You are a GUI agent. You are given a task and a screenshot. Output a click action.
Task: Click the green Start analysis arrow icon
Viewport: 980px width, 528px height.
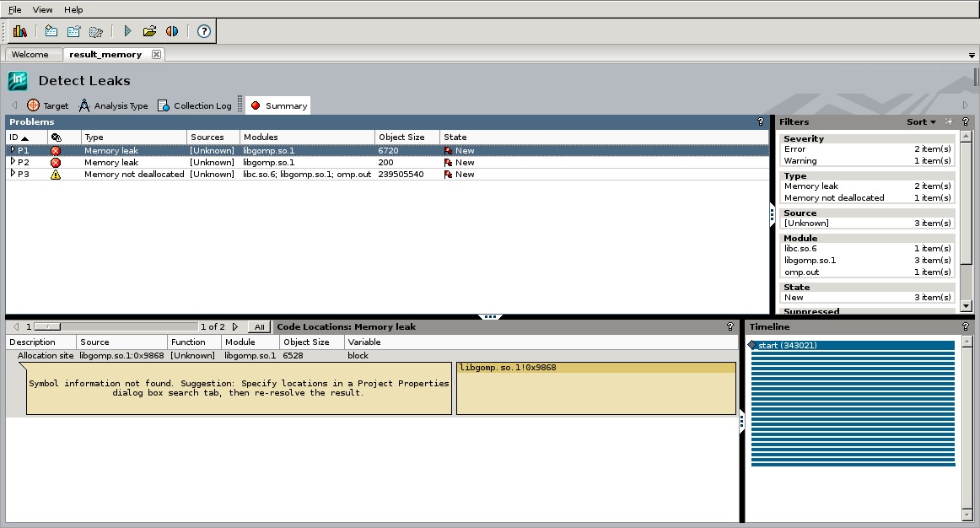127,31
